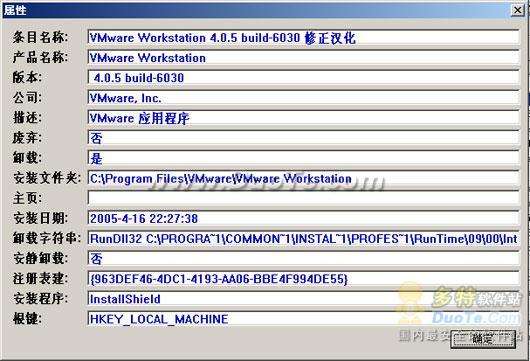The width and height of the screenshot is (530, 361).
Task: Click the 产品名称 label
Action: pyautogui.click(x=40, y=57)
